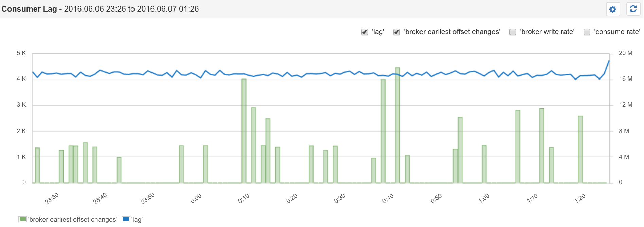Enable the 'broker write rate' checkbox
Screen dimensions: 644x227
tap(513, 32)
